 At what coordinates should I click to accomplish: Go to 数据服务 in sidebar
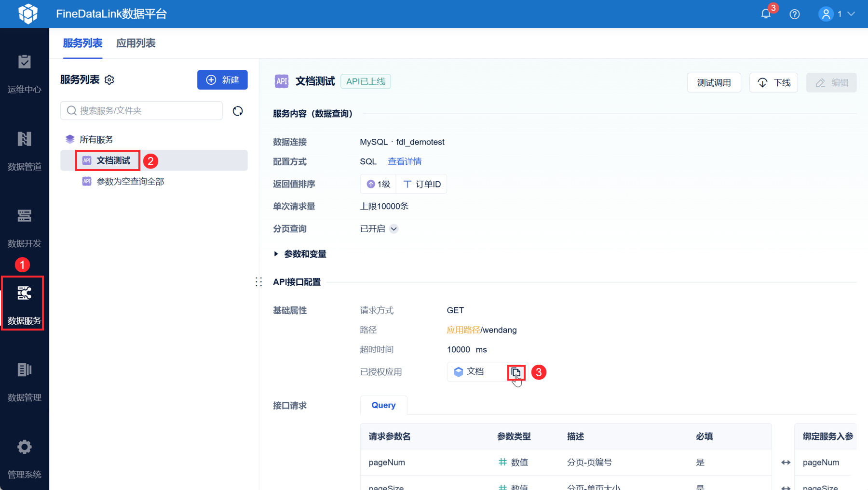coord(24,305)
